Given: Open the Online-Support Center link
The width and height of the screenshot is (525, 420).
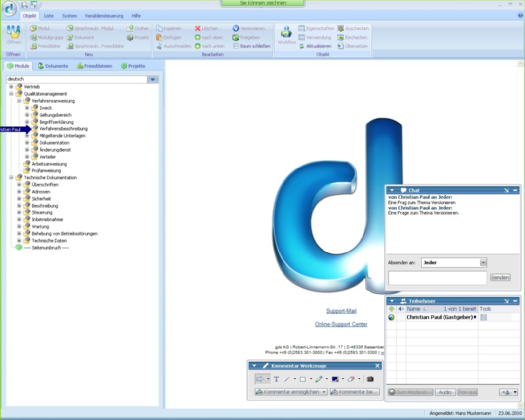Looking at the screenshot, I should (x=341, y=324).
